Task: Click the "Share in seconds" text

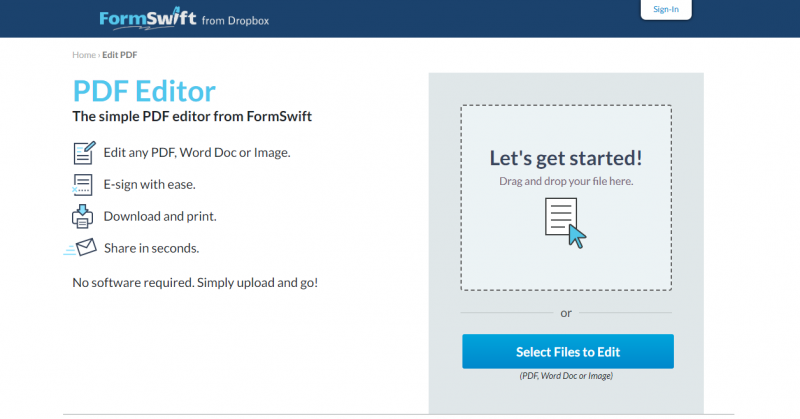Action: click(151, 247)
